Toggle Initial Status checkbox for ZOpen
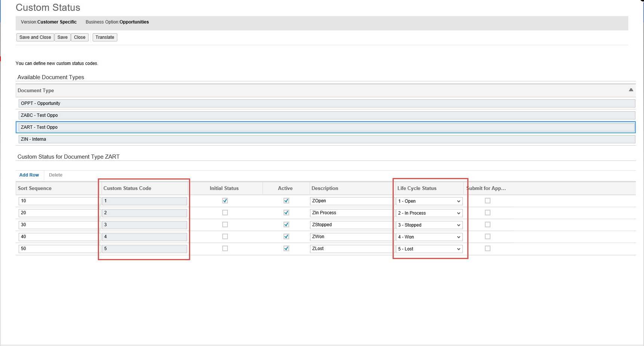This screenshot has height=346, width=644. pos(225,201)
